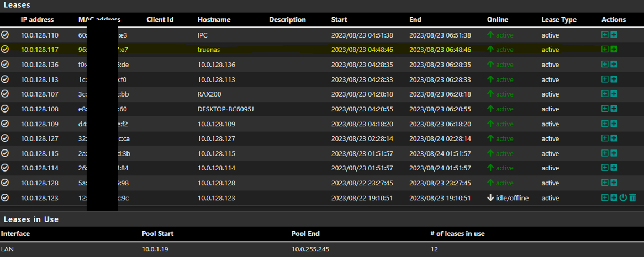This screenshot has width=644, height=257.
Task: Add WOL mapping for DESKTOP-BC6095J lease
Action: tap(614, 109)
